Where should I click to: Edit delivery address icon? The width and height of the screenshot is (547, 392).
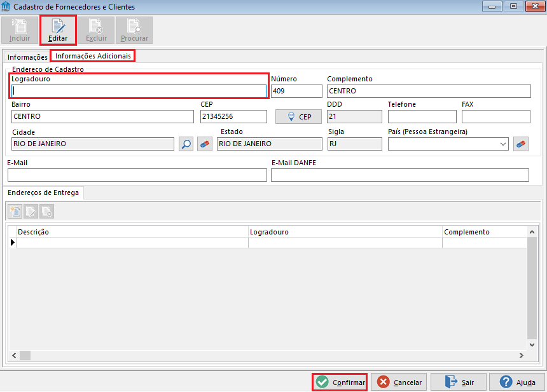coord(31,212)
